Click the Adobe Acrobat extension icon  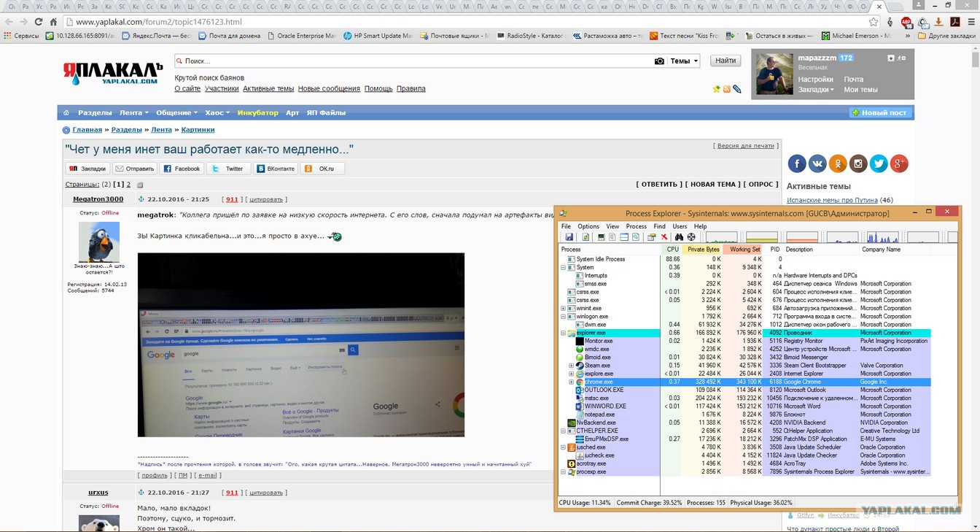tap(954, 22)
